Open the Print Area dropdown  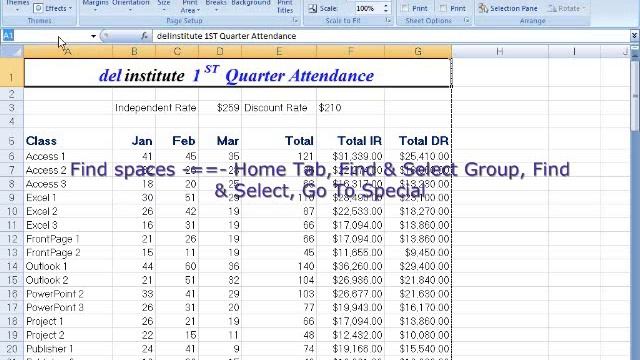coord(190,7)
